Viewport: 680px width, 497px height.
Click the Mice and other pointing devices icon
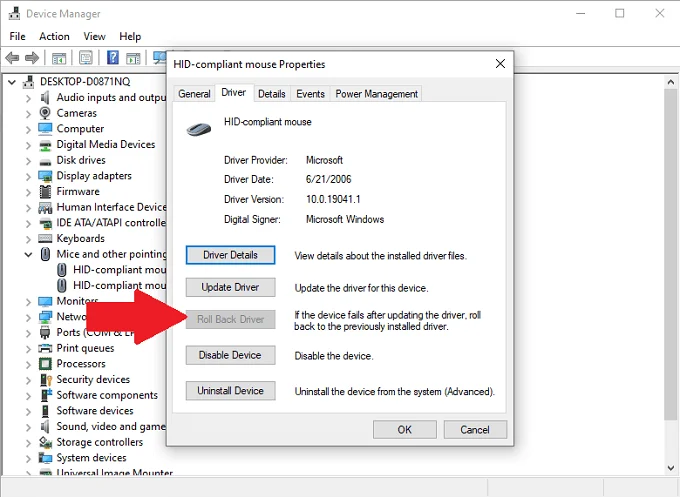pos(45,254)
